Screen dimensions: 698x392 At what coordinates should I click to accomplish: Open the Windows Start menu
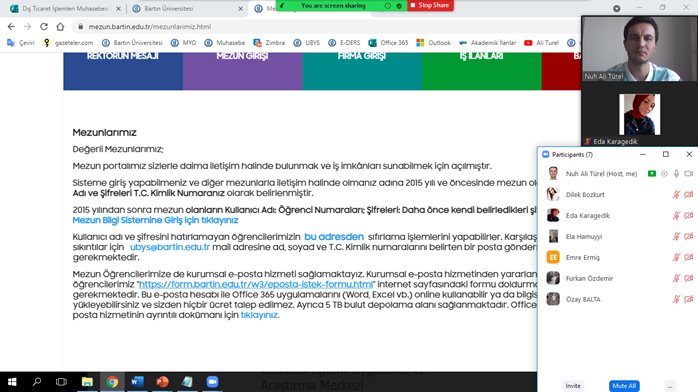pos(12,382)
